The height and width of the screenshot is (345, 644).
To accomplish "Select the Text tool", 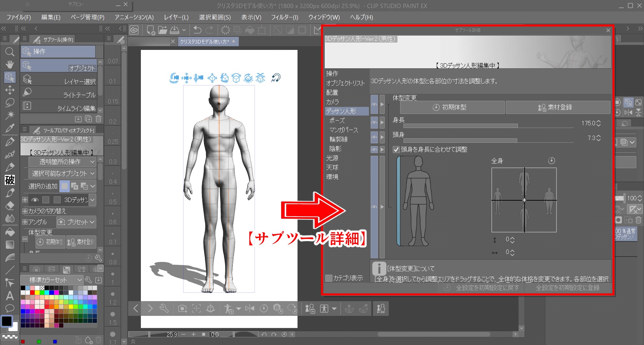I will (x=10, y=296).
